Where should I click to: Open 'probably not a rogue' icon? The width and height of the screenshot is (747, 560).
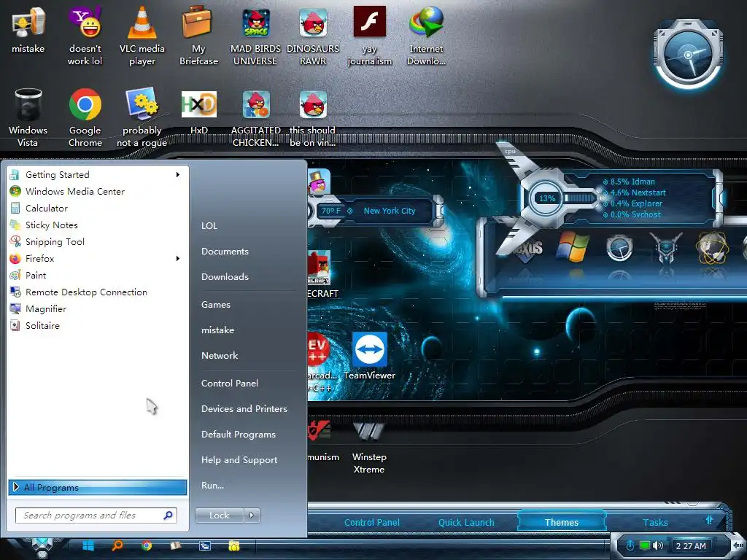pyautogui.click(x=142, y=104)
